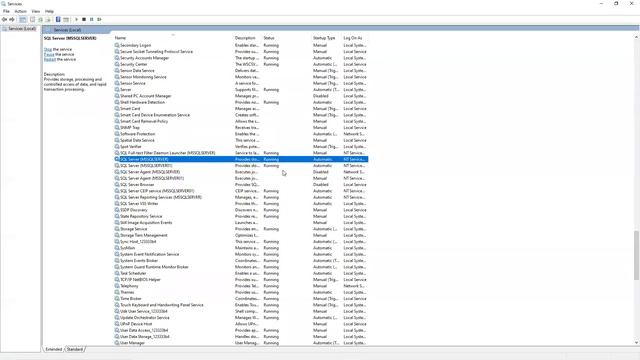
Task: Select the SQL Server (MSSQLSERVER01) row
Action: pos(241,166)
